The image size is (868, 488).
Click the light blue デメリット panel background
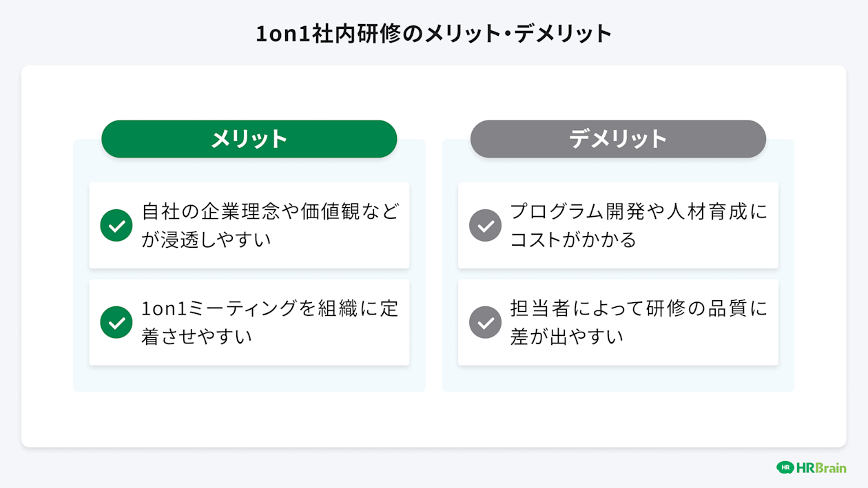point(618,378)
